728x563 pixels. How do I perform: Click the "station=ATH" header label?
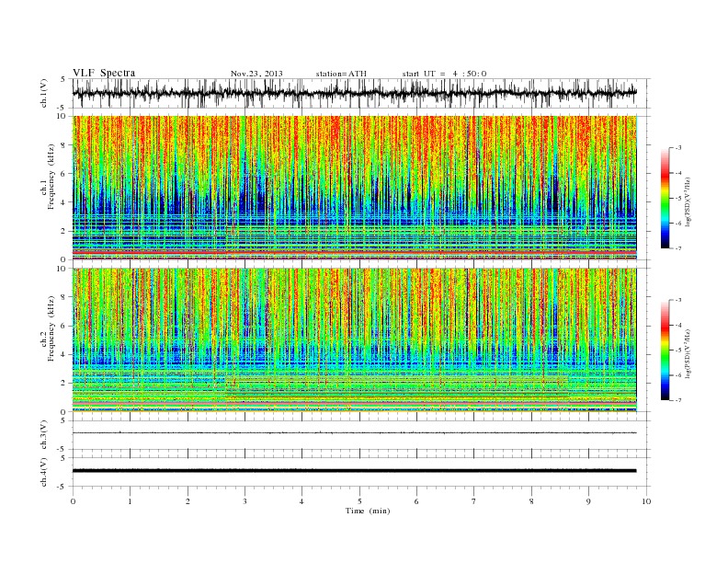pyautogui.click(x=341, y=74)
